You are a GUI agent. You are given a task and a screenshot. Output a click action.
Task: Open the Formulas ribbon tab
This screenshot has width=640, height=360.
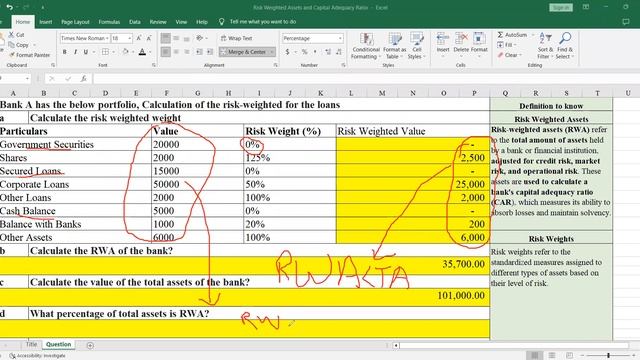coord(109,22)
